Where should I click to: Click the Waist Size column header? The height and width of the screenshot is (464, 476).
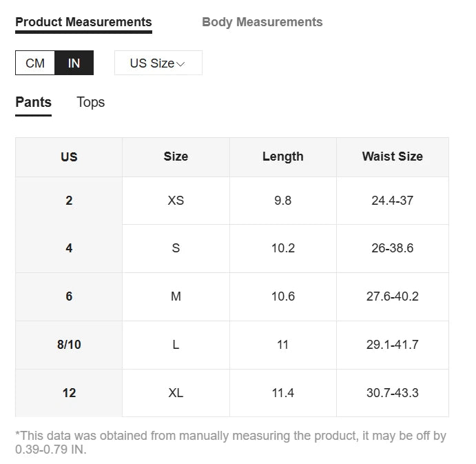[392, 157]
